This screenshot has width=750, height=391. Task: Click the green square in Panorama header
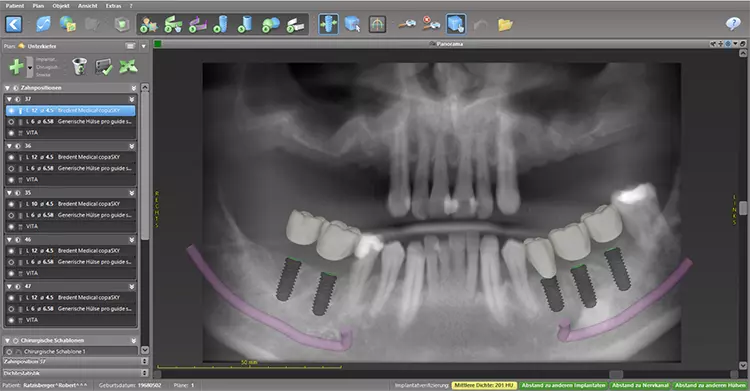tap(158, 44)
